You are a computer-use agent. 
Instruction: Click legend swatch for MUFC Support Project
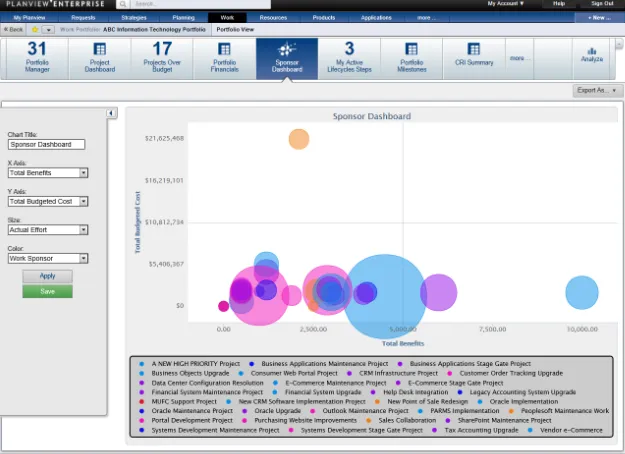pos(142,402)
